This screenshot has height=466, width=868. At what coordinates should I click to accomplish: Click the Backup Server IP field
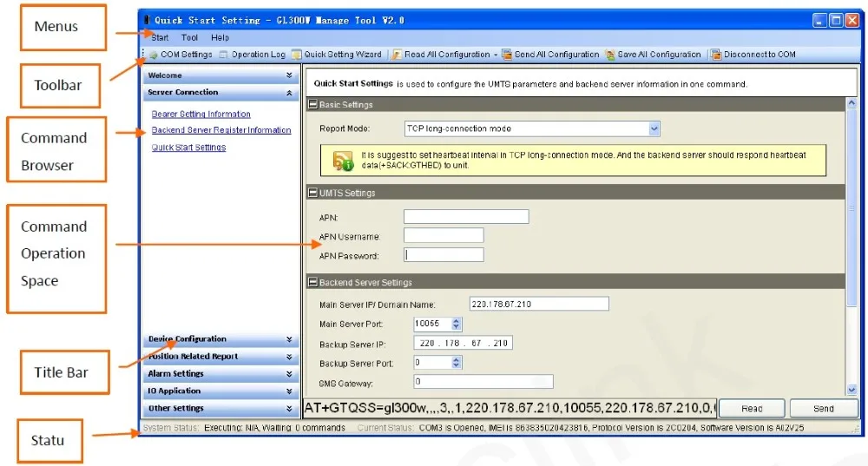pos(463,343)
